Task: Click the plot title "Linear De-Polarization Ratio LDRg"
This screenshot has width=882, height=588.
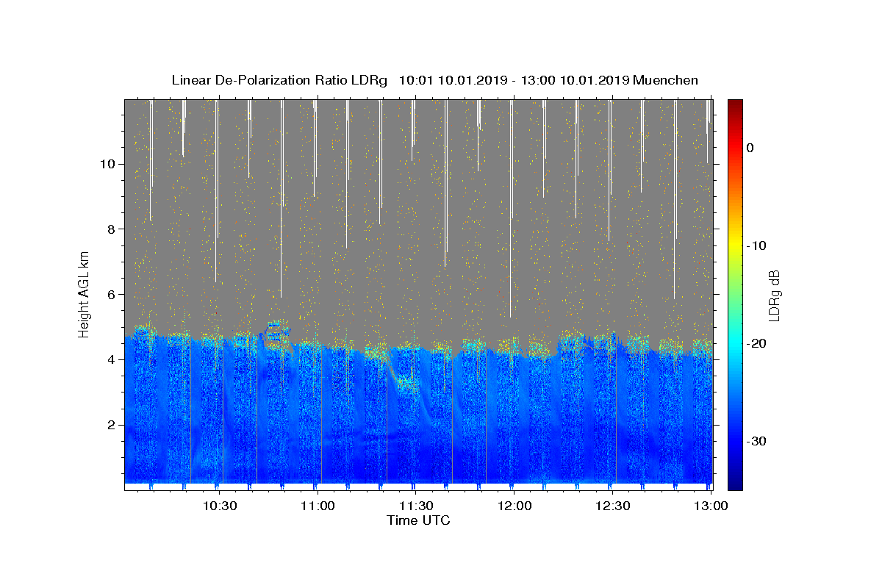Action: [279, 80]
